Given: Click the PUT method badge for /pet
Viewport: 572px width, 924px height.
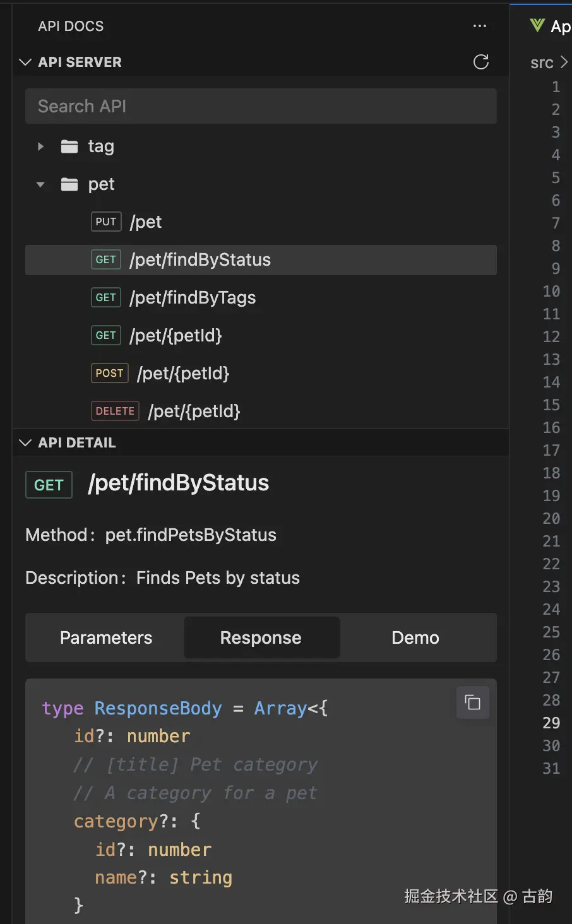Looking at the screenshot, I should pyautogui.click(x=106, y=222).
